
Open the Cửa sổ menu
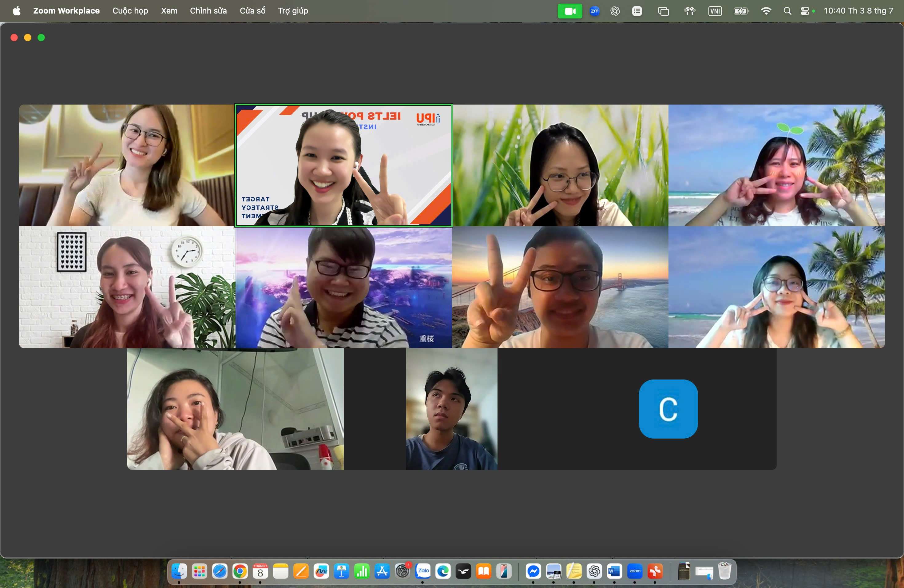click(252, 11)
